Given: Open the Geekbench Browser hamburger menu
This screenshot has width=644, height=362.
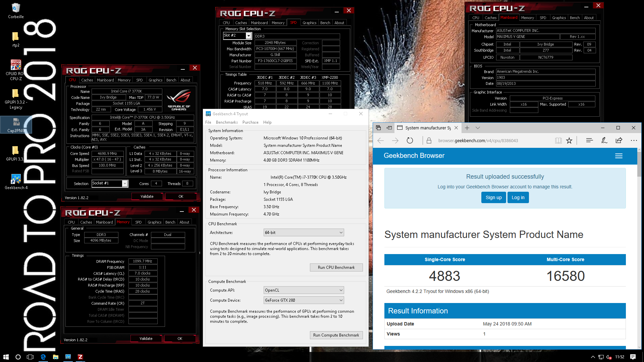Looking at the screenshot, I should 619,156.
